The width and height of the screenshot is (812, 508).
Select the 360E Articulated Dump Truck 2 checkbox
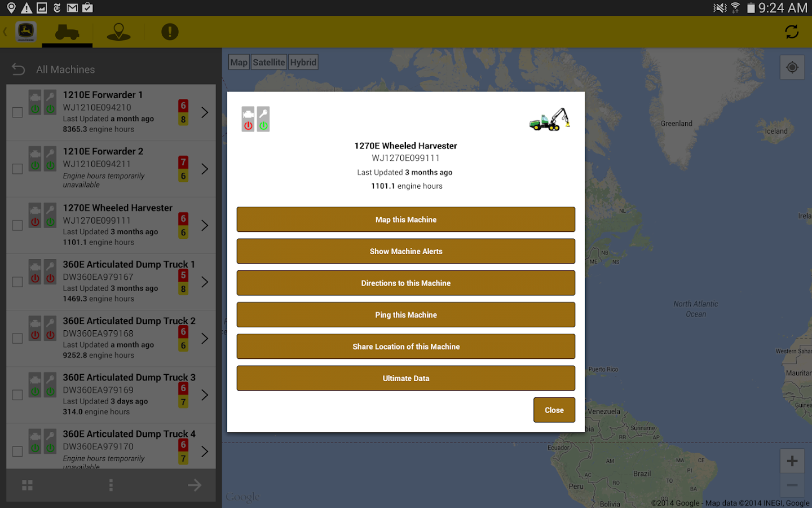tap(17, 338)
